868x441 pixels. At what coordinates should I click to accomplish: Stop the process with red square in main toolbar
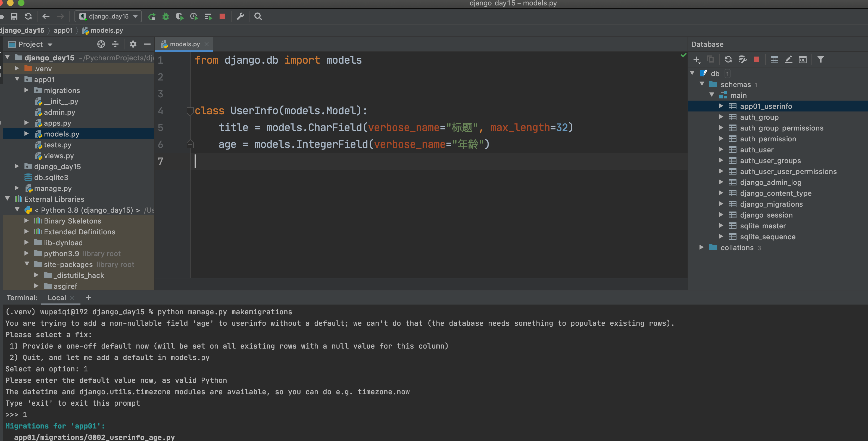pos(222,16)
